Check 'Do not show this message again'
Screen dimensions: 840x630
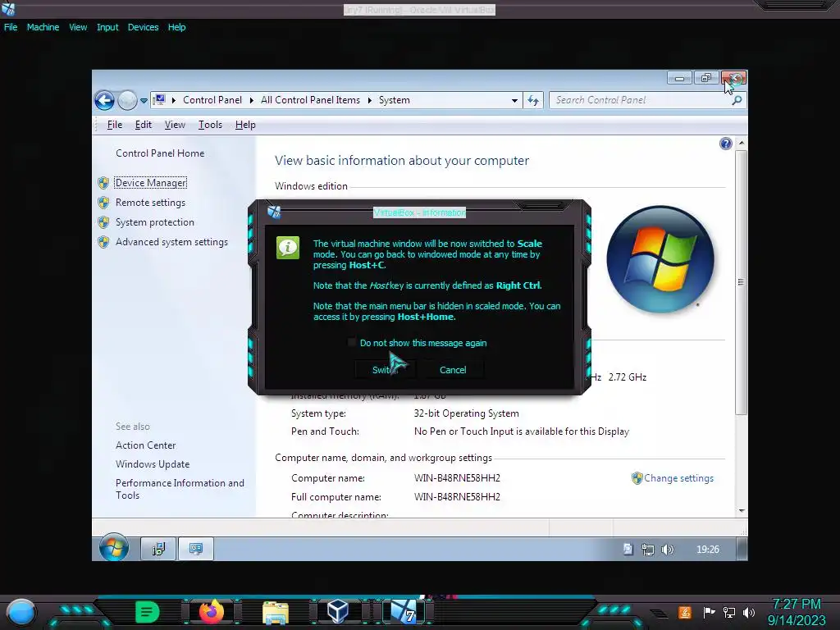[x=351, y=342]
